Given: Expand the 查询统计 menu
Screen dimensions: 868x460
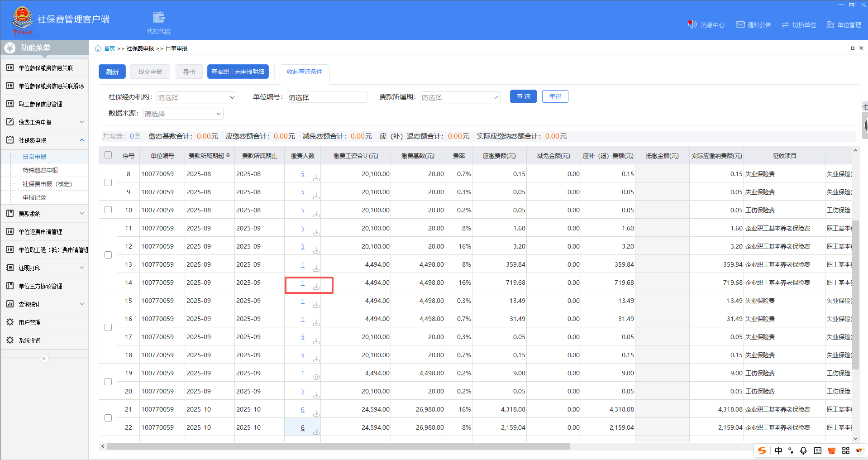Looking at the screenshot, I should [x=82, y=304].
